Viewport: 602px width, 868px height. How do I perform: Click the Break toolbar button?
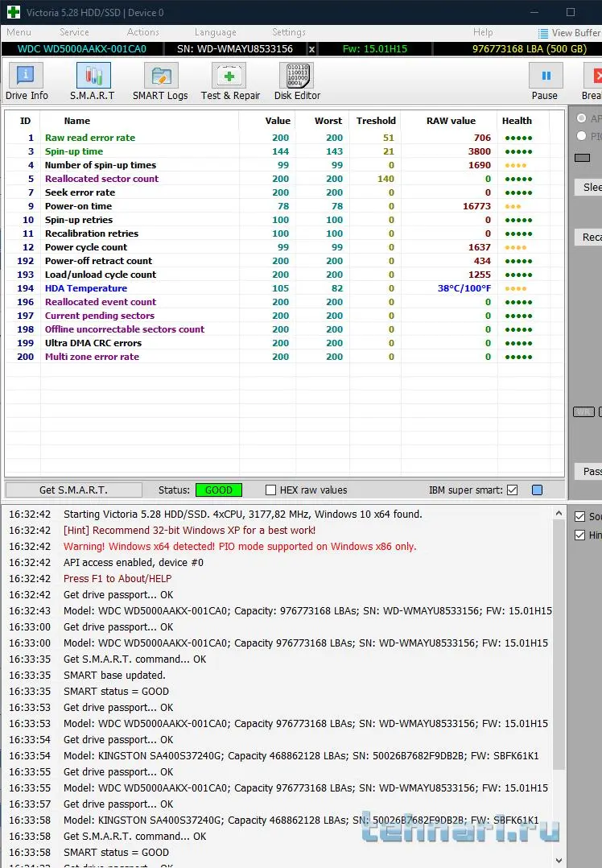point(592,81)
